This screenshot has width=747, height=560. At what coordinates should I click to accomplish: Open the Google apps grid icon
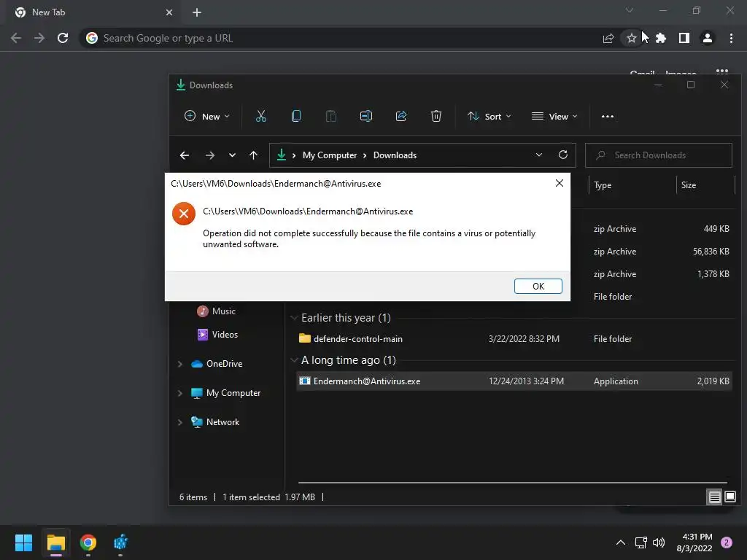(x=722, y=72)
